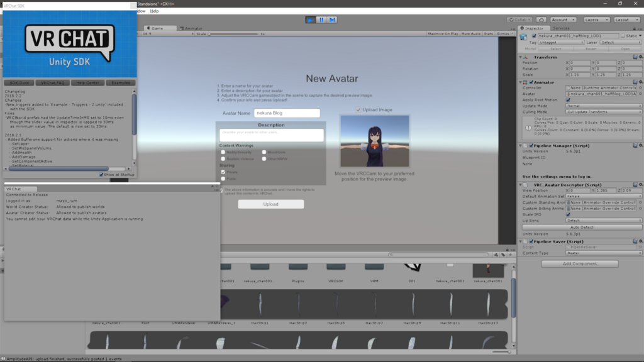Open Pipeline Saver gear settings

[x=641, y=241]
